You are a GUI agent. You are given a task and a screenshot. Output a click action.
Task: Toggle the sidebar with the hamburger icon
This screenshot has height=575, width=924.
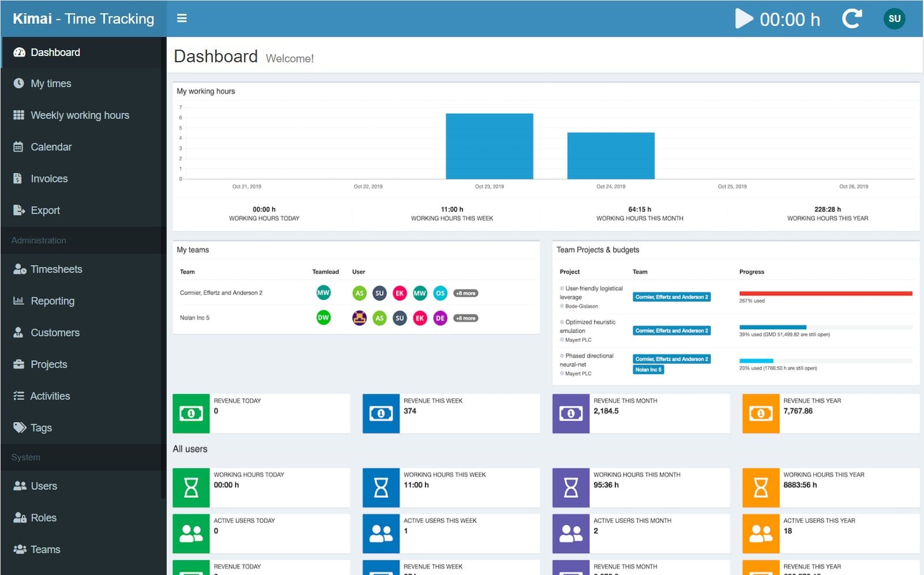182,18
